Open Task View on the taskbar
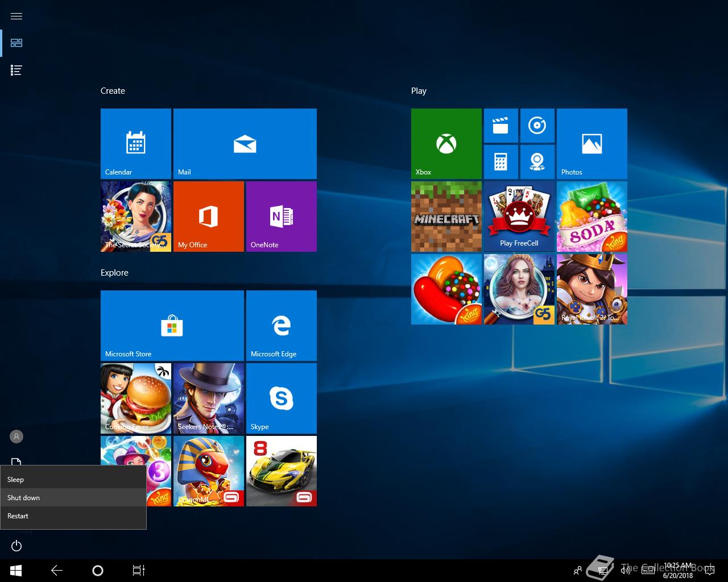 (x=139, y=571)
